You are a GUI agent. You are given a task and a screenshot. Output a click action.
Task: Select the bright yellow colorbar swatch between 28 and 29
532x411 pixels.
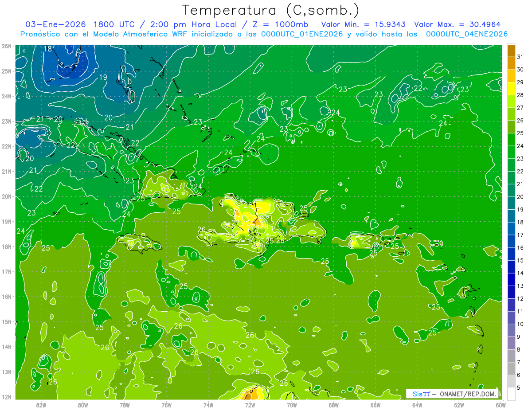pyautogui.click(x=511, y=89)
